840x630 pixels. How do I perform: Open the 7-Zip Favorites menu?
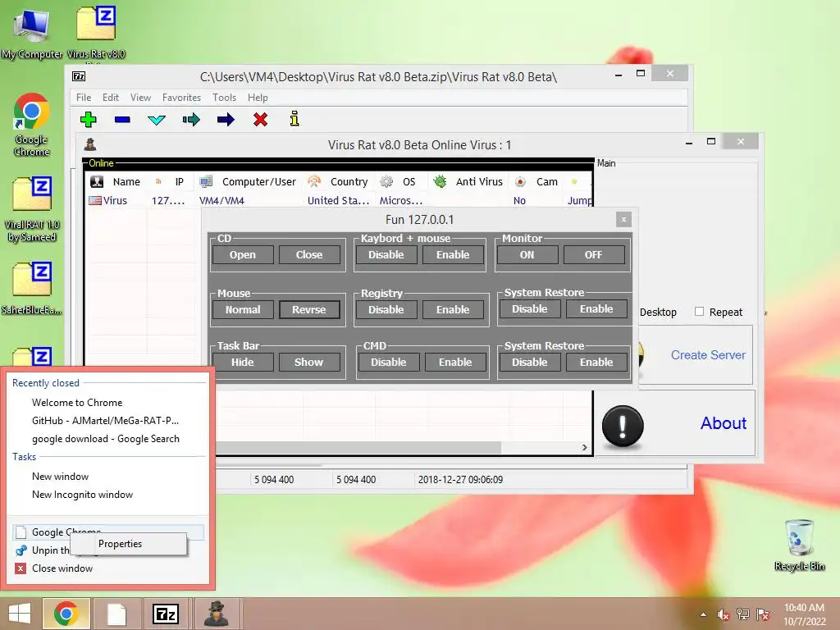(181, 98)
